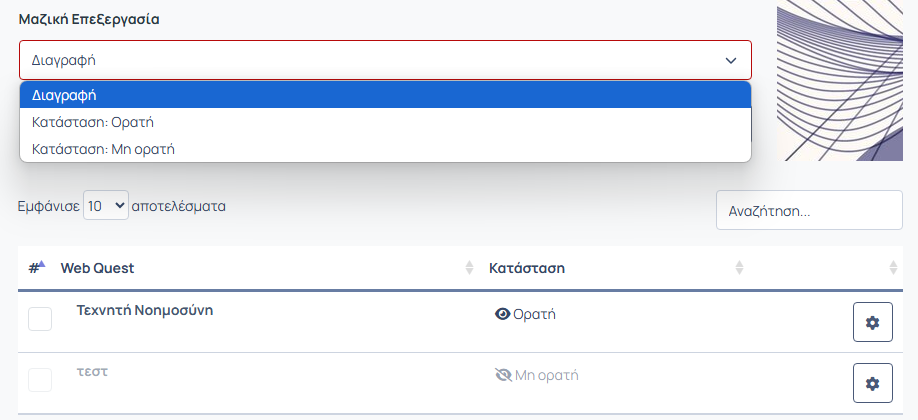This screenshot has height=420, width=918.
Task: Click the eye icon next to Ορατή
Action: (x=502, y=315)
